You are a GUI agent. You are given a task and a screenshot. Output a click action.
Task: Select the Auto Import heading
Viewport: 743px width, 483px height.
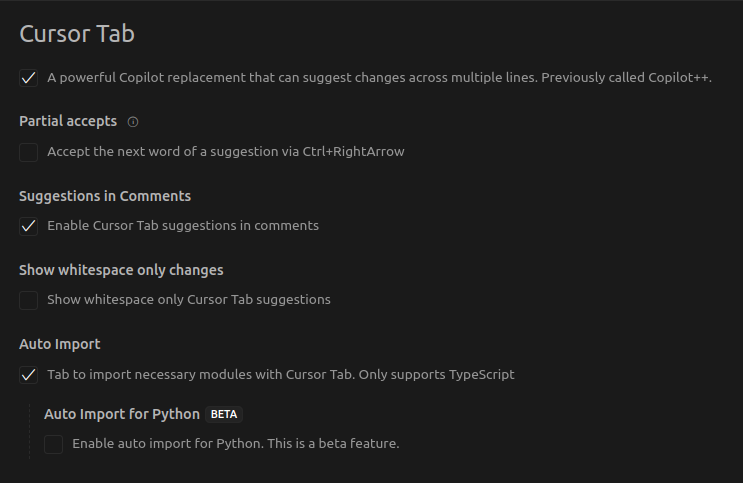60,344
